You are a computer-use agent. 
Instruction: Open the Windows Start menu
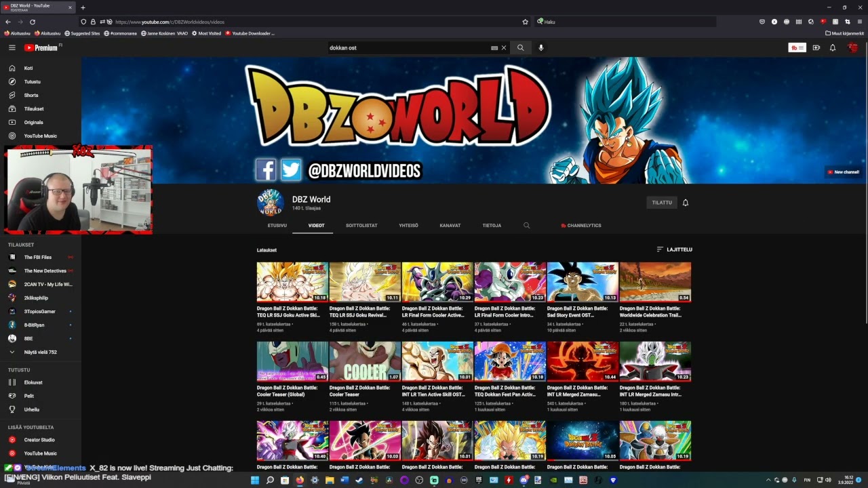pyautogui.click(x=255, y=481)
